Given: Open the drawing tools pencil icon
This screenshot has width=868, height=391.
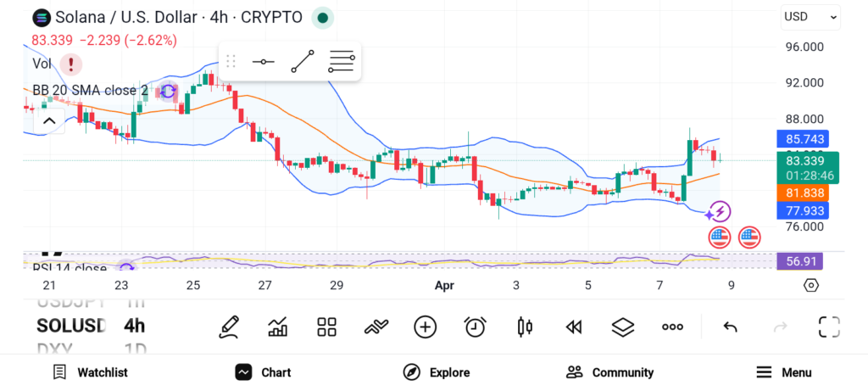Looking at the screenshot, I should coord(228,327).
